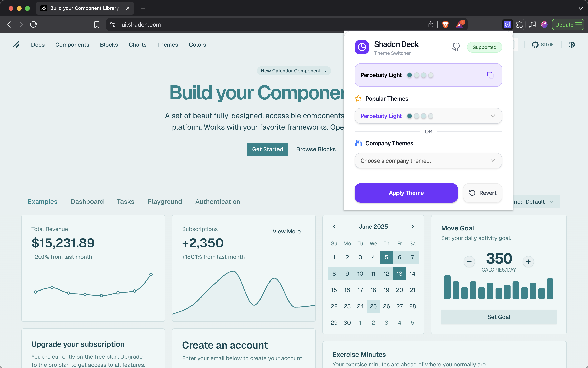Click the tallest first bar in Move Goal chart
This screenshot has width=588, height=368.
click(x=447, y=287)
